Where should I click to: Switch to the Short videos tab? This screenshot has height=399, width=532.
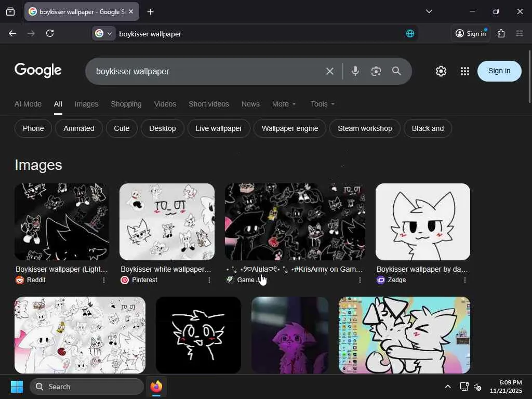pos(209,104)
